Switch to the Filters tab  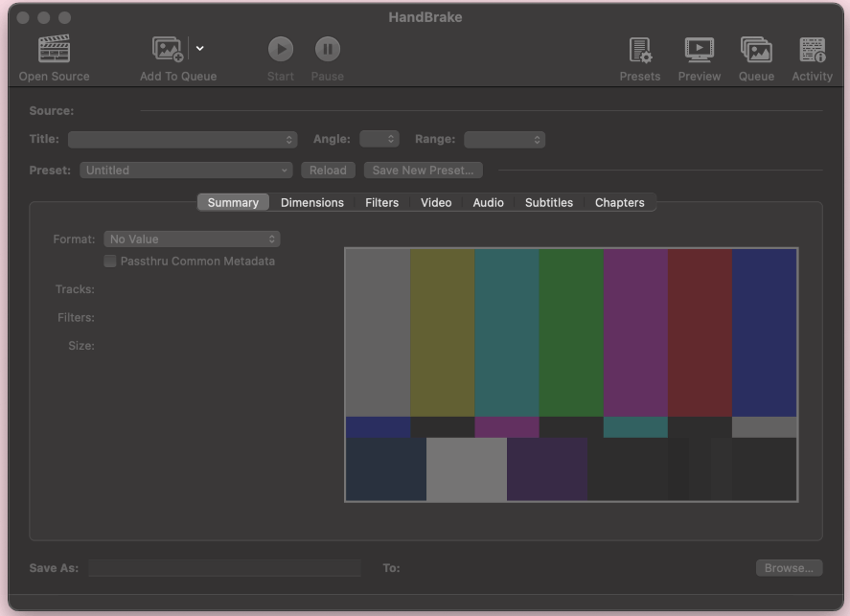[381, 203]
